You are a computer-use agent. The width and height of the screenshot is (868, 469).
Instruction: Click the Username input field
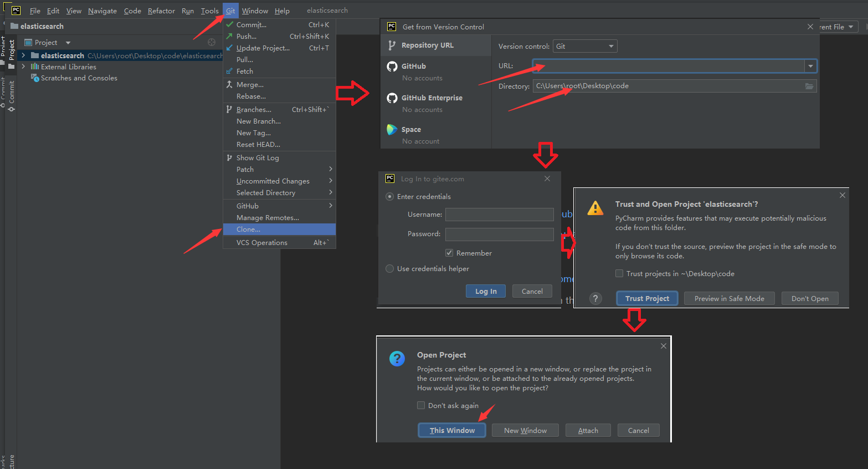[499, 215]
